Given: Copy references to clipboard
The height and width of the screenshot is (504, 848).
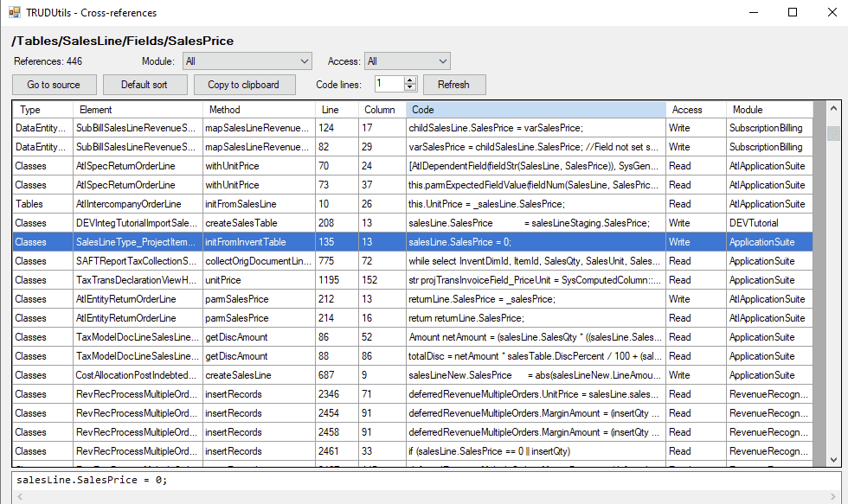Looking at the screenshot, I should click(x=243, y=85).
